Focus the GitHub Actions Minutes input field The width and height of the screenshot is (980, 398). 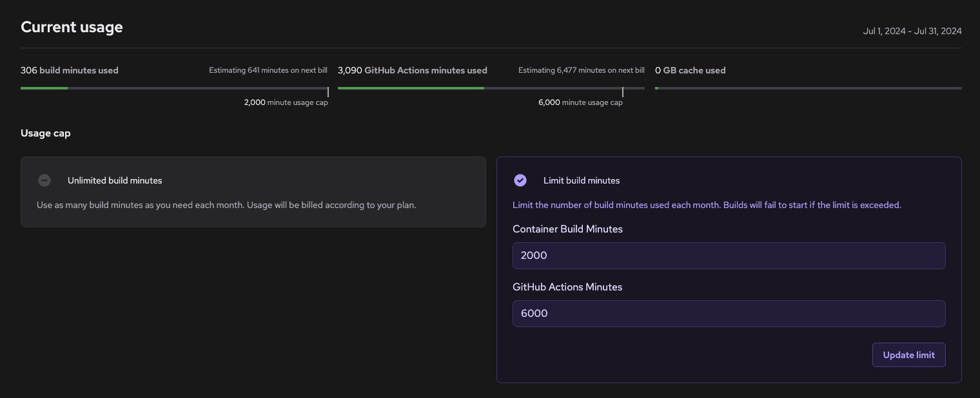[729, 314]
